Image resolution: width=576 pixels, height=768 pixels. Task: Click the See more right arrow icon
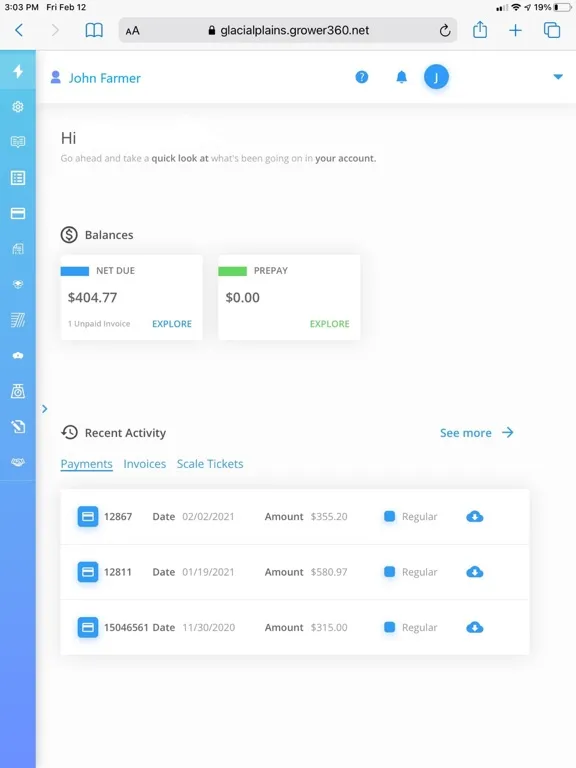(x=508, y=432)
